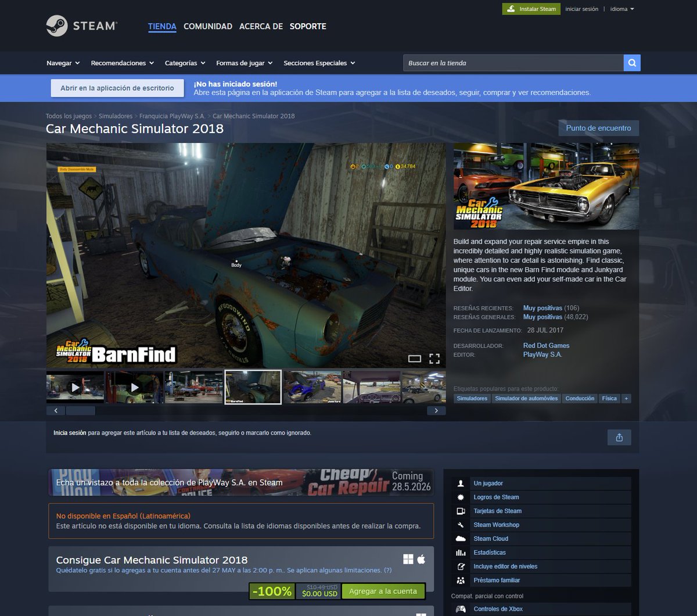The height and width of the screenshot is (616, 697).
Task: Click the Buscar en la tienda field
Action: click(x=513, y=63)
